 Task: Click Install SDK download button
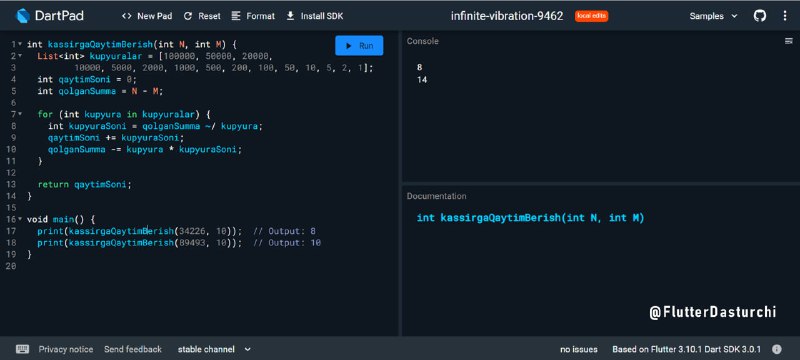(x=315, y=16)
